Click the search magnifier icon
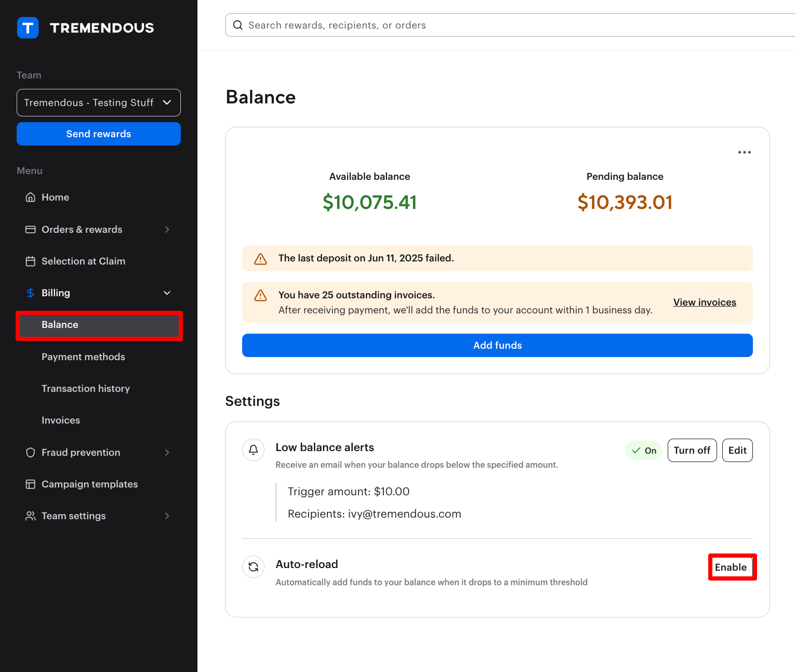The image size is (795, 672). [238, 25]
